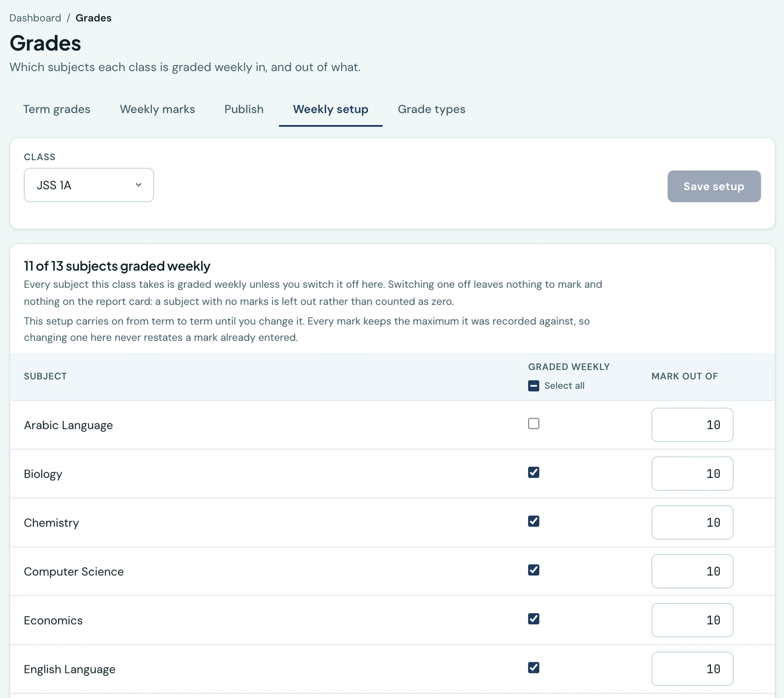Image resolution: width=784 pixels, height=698 pixels.
Task: Switch to the Term grades tab
Action: point(57,109)
